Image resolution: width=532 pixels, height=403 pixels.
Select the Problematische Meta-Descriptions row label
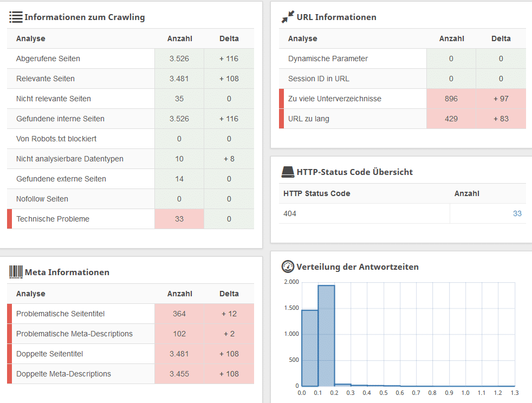[x=74, y=334]
